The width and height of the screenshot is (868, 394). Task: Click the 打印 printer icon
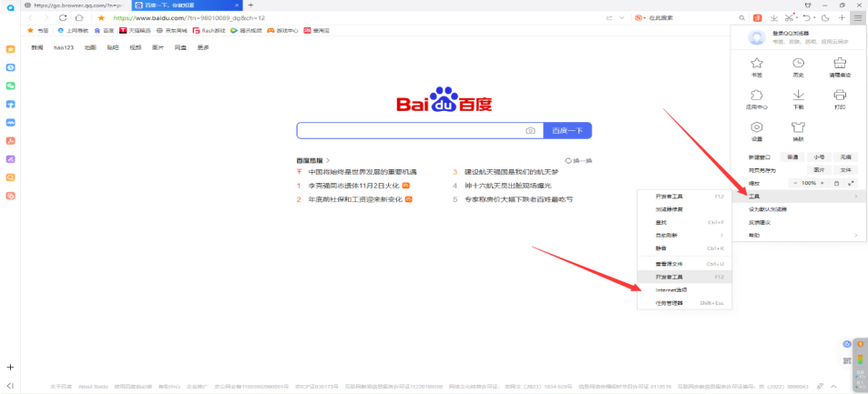[x=840, y=99]
